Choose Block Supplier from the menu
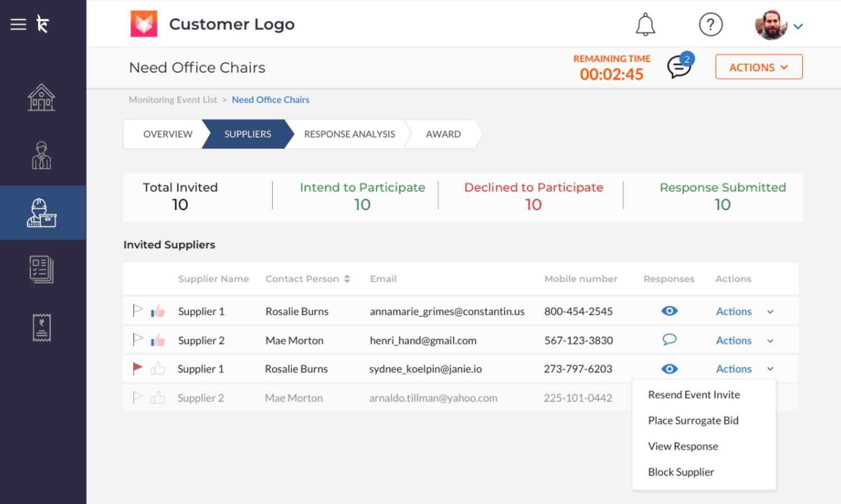The image size is (841, 504). click(681, 472)
